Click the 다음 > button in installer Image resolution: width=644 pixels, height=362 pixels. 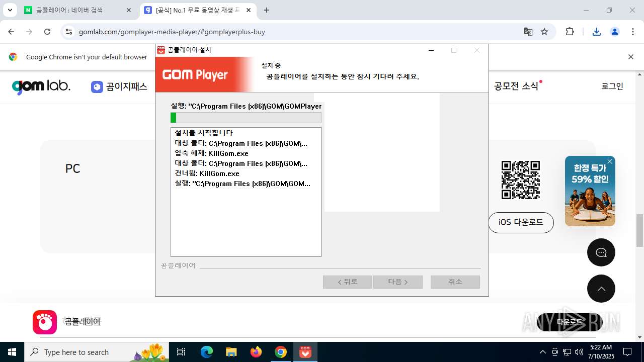[x=398, y=282]
